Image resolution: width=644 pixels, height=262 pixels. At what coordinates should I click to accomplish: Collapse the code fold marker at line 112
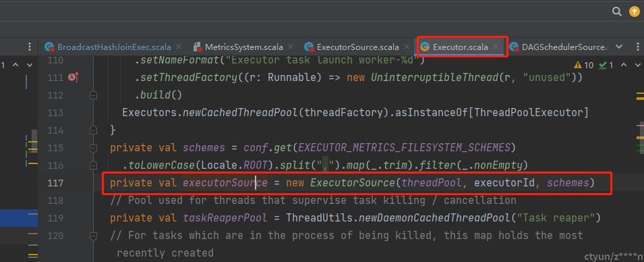93,95
